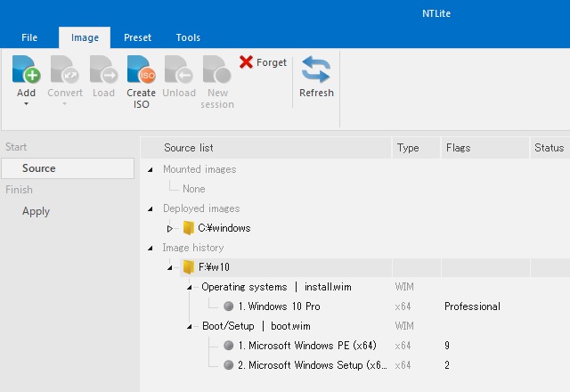This screenshot has height=392, width=570.
Task: Open the File tab
Action: [29, 37]
